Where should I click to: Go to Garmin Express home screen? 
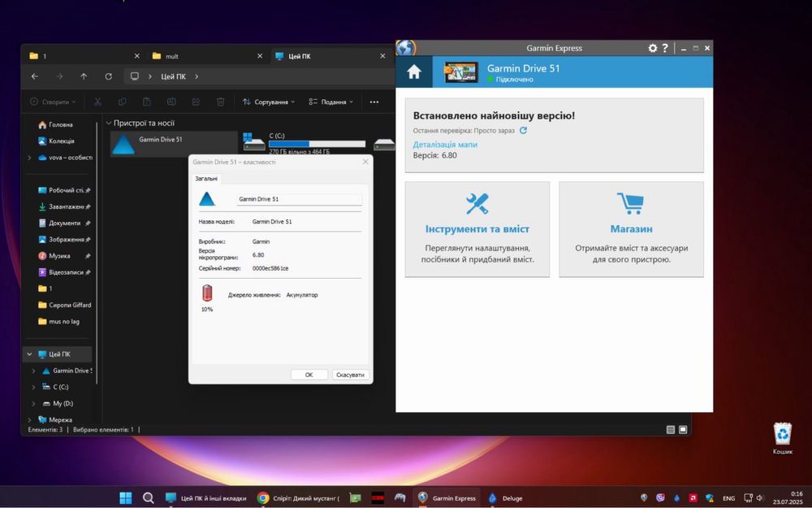[414, 72]
